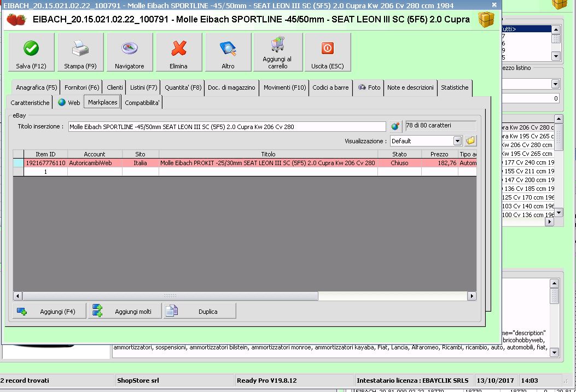Click the 78 di 80 caratteri counter
Screen dimensions: 576x392
(441, 126)
